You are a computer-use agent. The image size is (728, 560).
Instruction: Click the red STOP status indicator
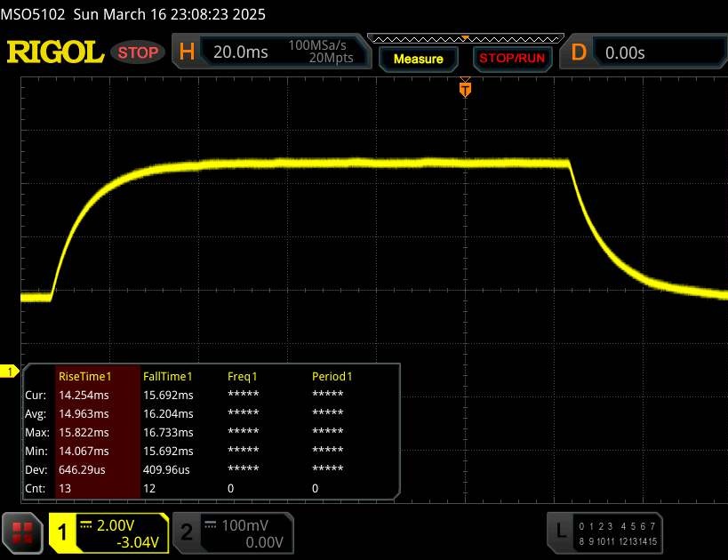139,52
